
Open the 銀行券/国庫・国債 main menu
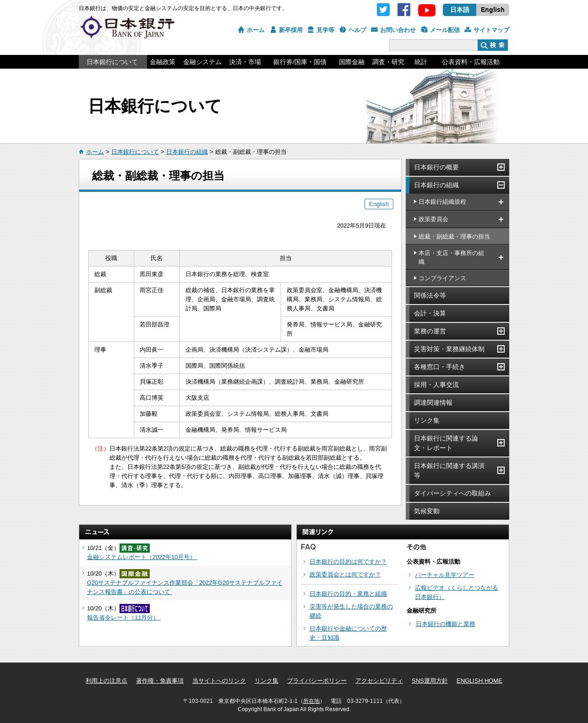pyautogui.click(x=300, y=62)
